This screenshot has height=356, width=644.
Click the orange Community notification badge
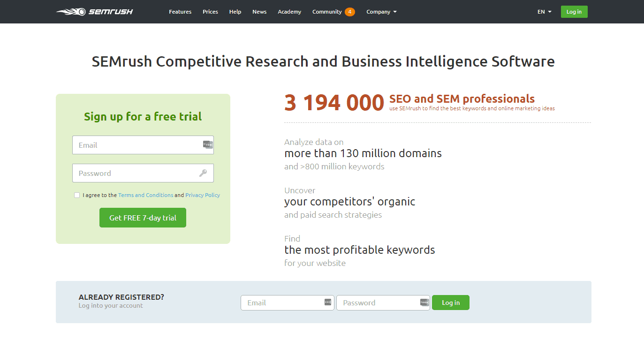click(x=349, y=12)
